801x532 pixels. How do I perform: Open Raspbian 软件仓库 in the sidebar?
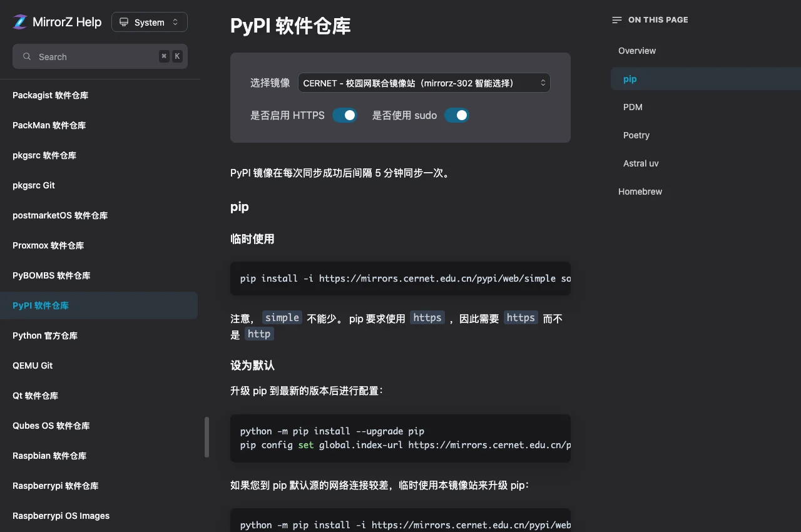(49, 456)
